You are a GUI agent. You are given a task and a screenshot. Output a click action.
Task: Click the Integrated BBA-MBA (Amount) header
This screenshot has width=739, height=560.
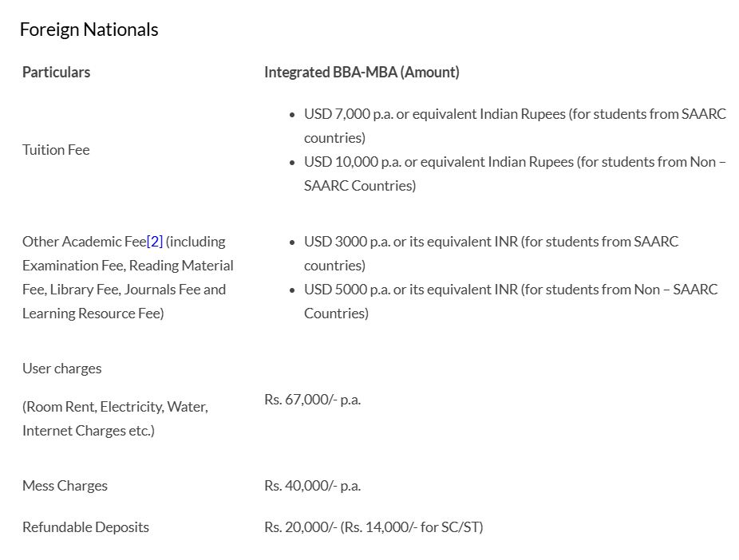click(362, 72)
